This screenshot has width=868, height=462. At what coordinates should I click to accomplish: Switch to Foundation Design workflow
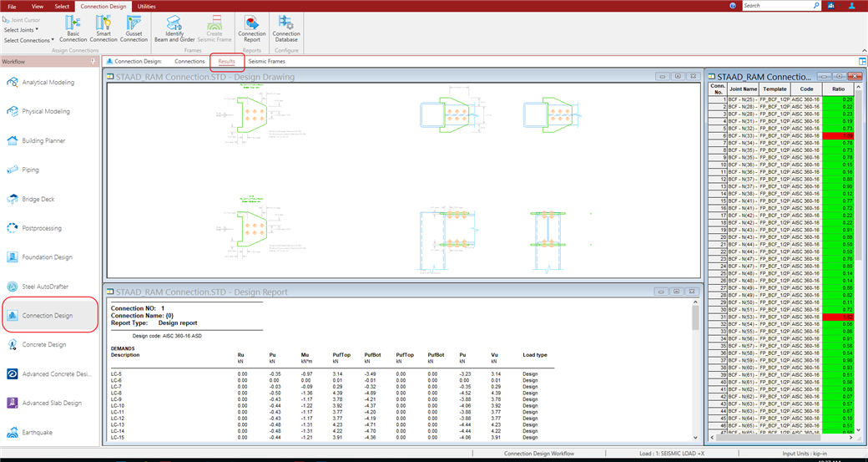(x=46, y=257)
